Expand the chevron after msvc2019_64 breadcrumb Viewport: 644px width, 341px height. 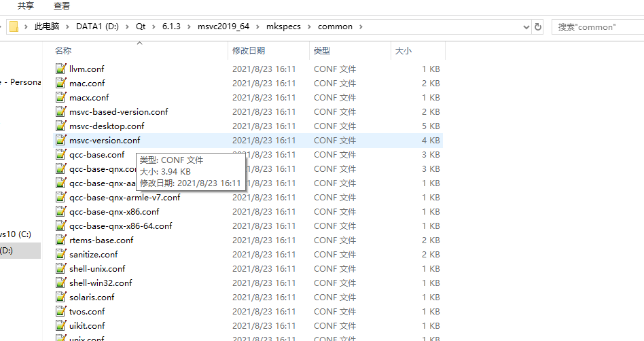[x=257, y=26]
